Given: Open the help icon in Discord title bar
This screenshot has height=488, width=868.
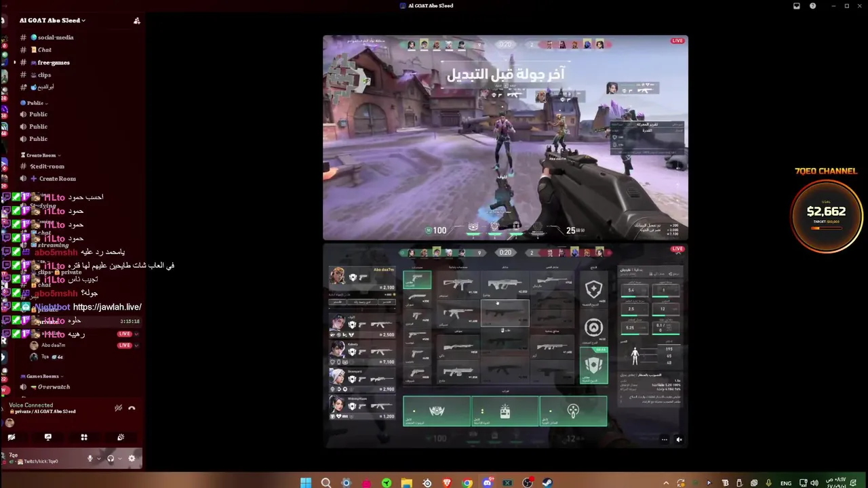Looking at the screenshot, I should pos(812,6).
